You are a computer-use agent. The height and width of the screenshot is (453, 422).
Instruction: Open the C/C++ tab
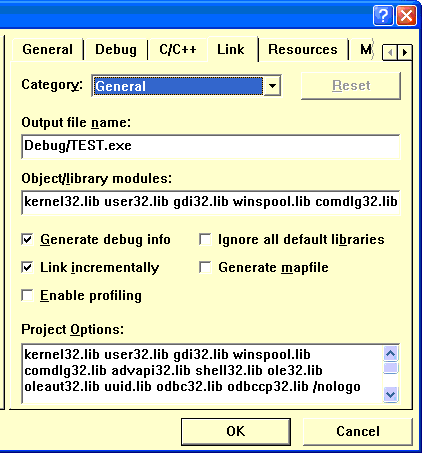(x=178, y=50)
